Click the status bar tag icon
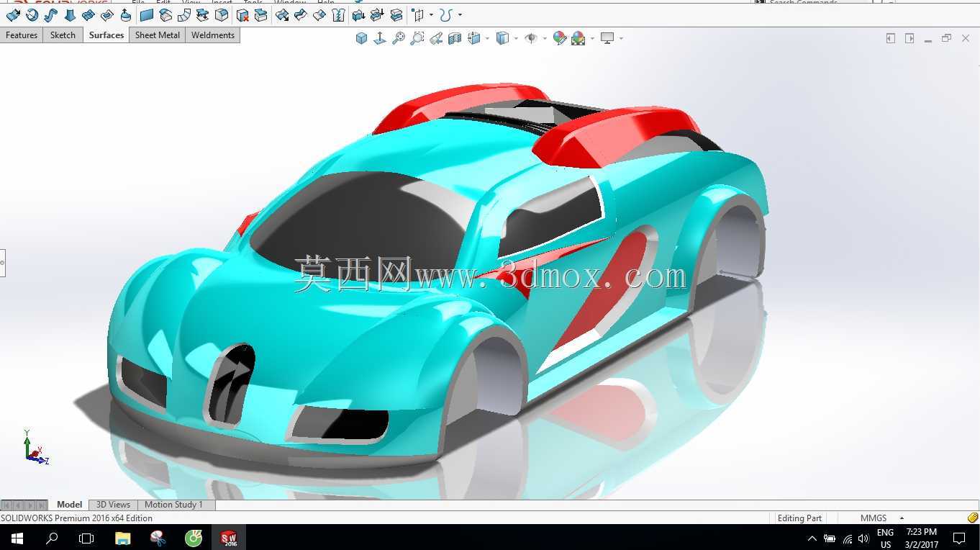The height and width of the screenshot is (550, 980). click(x=973, y=518)
